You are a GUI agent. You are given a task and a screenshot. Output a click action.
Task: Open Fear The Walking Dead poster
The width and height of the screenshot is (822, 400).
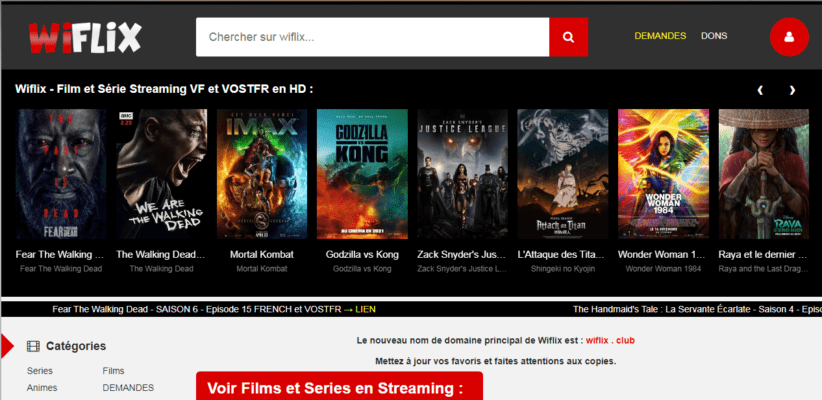click(61, 173)
